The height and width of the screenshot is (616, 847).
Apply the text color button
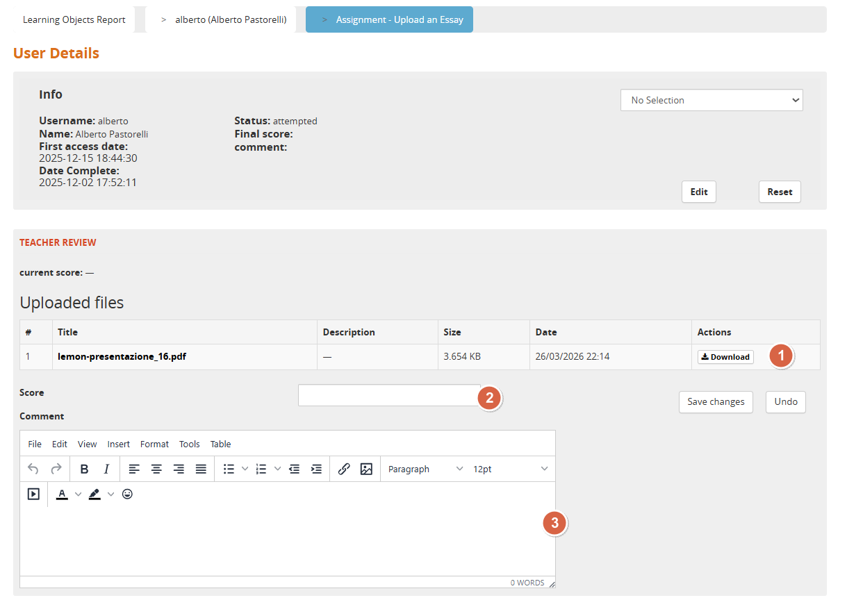[x=62, y=494]
